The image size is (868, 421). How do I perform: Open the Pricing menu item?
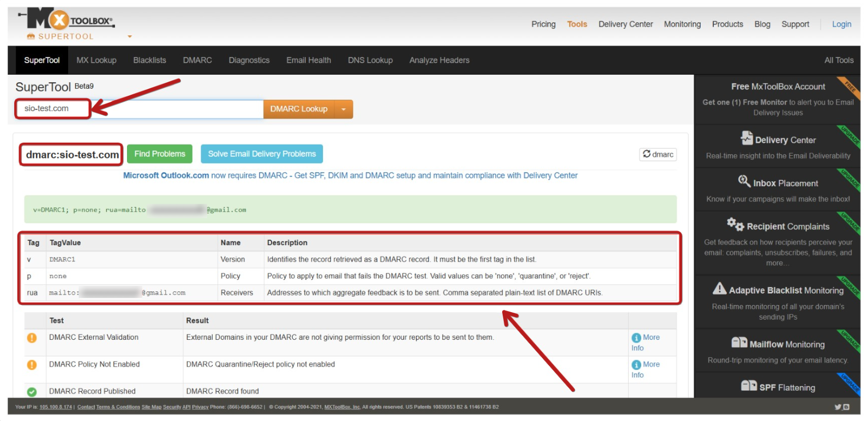point(543,24)
